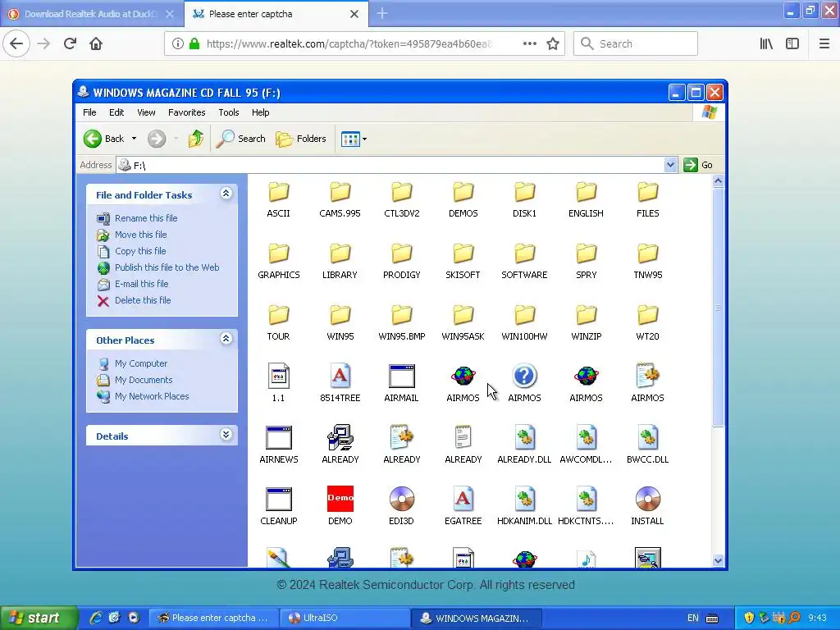
Task: Click E-mail this file link
Action: (141, 284)
